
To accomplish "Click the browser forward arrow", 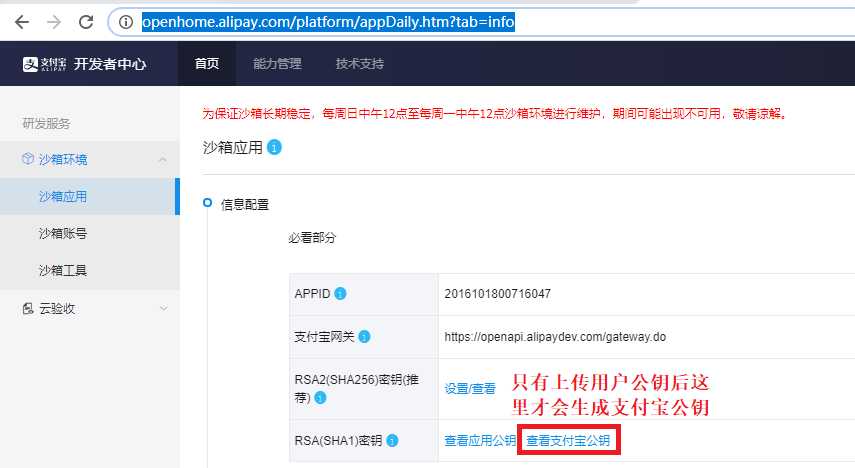I will (54, 22).
